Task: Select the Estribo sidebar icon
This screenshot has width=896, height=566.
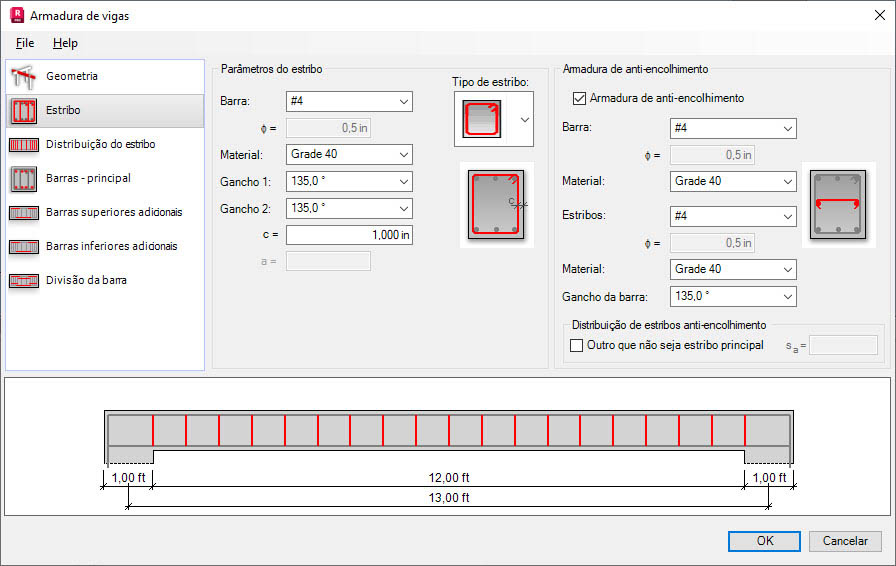Action: point(23,110)
